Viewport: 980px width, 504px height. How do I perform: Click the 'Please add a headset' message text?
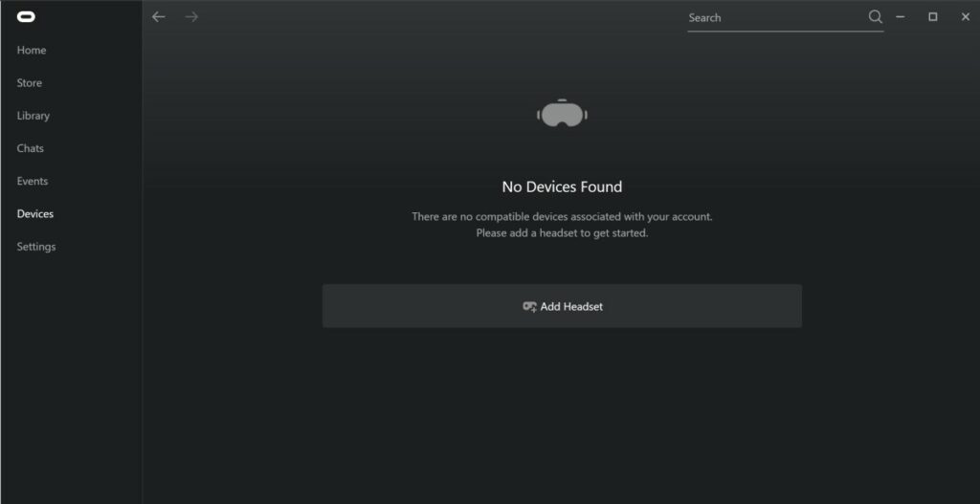562,233
